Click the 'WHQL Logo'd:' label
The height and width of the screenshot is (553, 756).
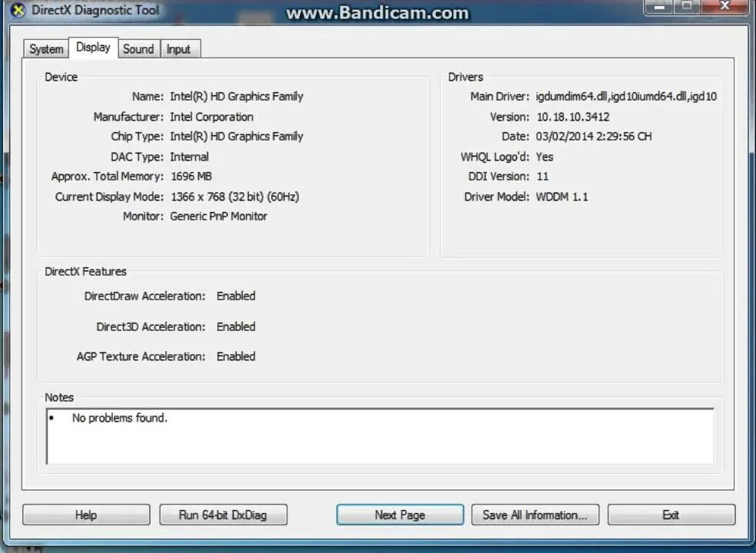[495, 157]
